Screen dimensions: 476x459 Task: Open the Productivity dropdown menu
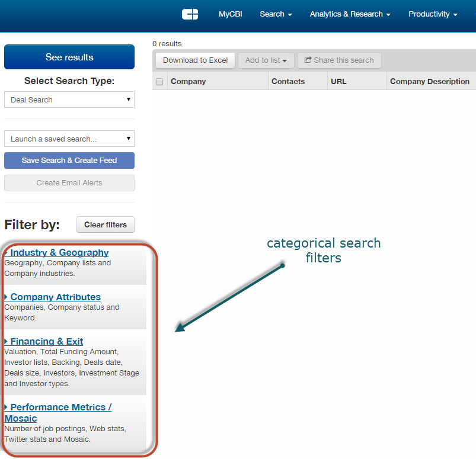[433, 14]
